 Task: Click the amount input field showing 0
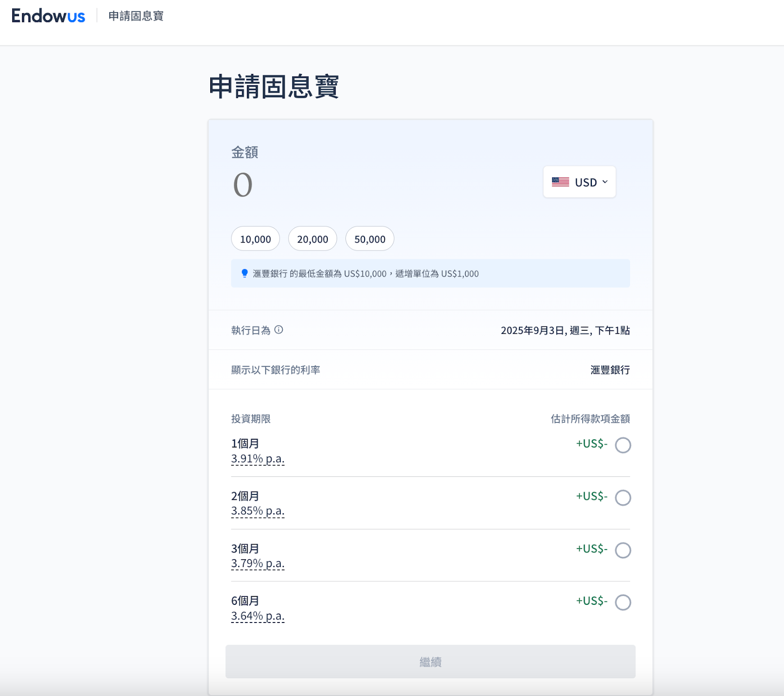pos(243,185)
